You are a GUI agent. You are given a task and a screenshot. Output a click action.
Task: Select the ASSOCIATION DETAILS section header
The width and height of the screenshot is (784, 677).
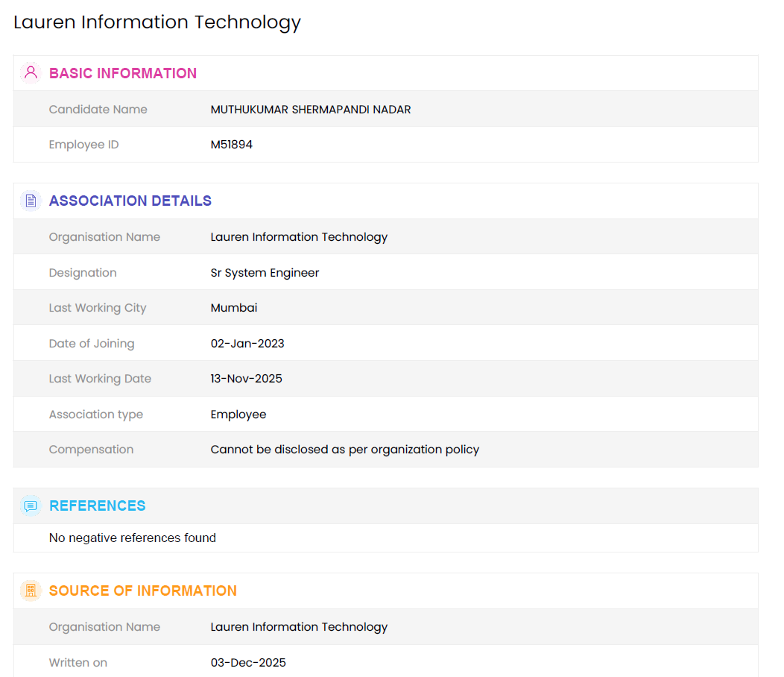[x=130, y=201]
